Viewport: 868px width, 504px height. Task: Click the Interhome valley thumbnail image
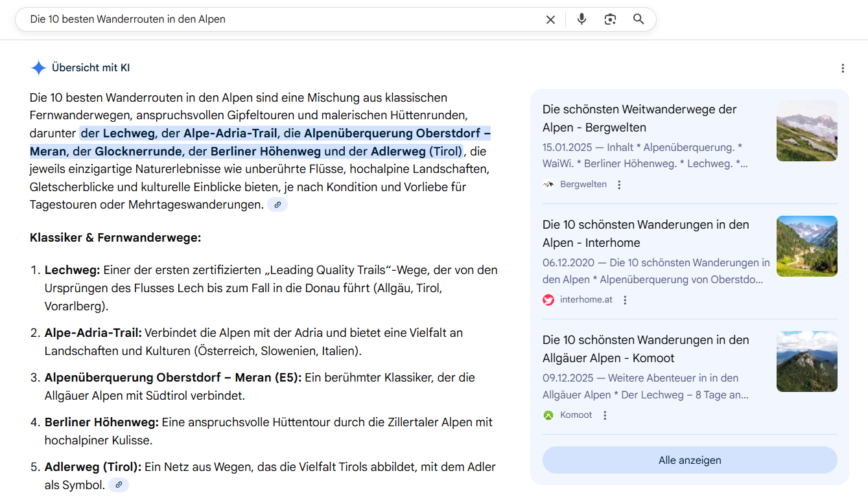(806, 246)
